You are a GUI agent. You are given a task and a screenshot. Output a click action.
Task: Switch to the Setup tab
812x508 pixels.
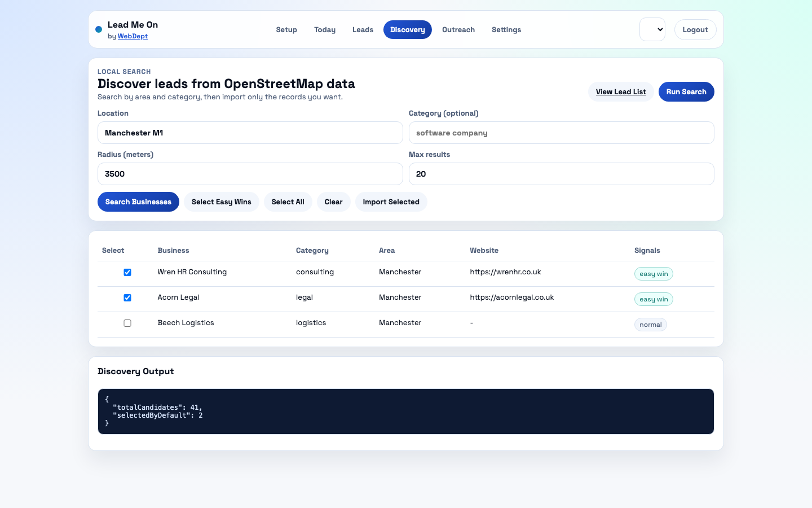pyautogui.click(x=286, y=30)
